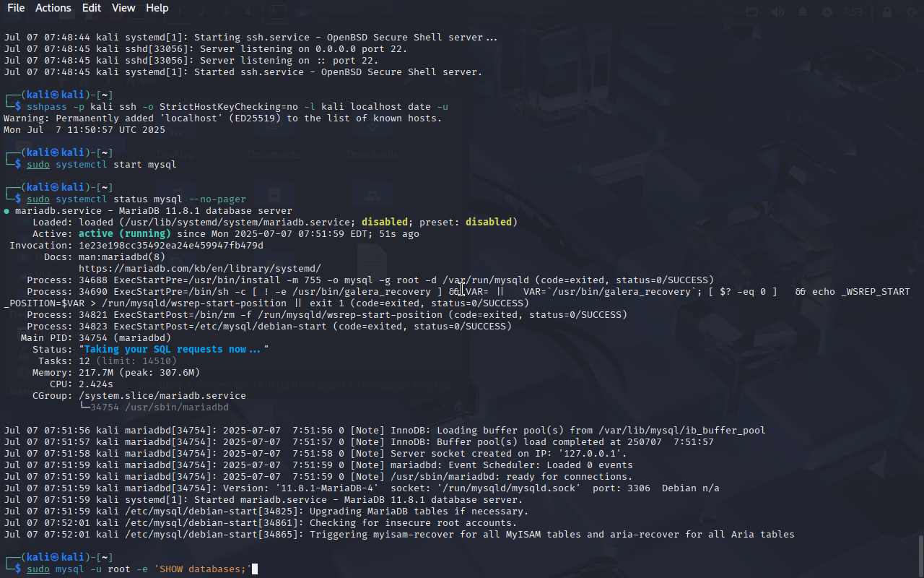Click "Server listening on :: port 22."
Image resolution: width=924 pixels, height=578 pixels.
point(289,61)
